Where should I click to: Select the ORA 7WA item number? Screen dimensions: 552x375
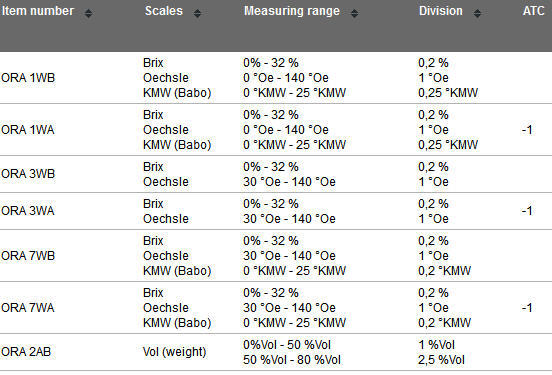click(28, 308)
